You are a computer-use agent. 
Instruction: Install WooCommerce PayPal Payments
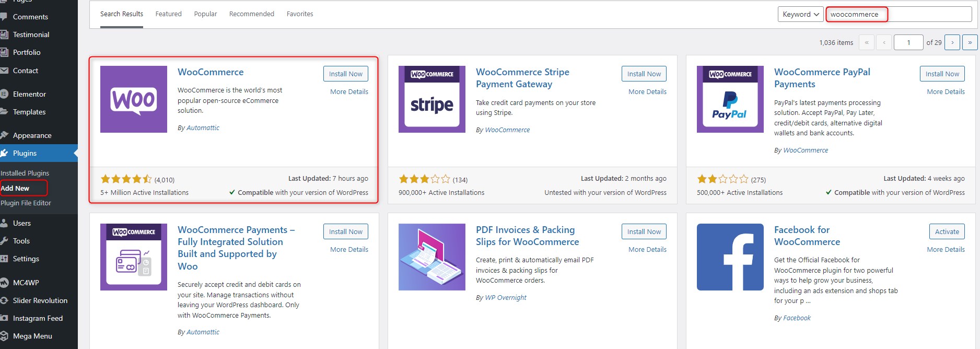942,74
